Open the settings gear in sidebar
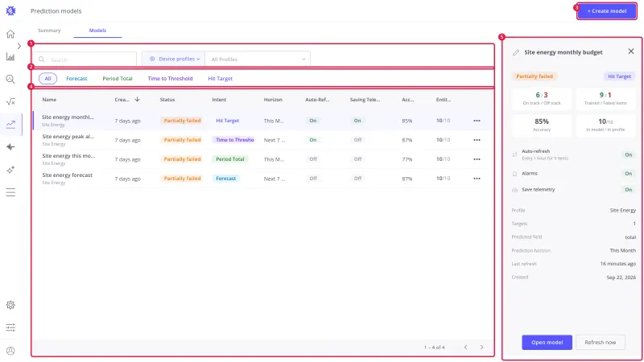 pyautogui.click(x=10, y=305)
